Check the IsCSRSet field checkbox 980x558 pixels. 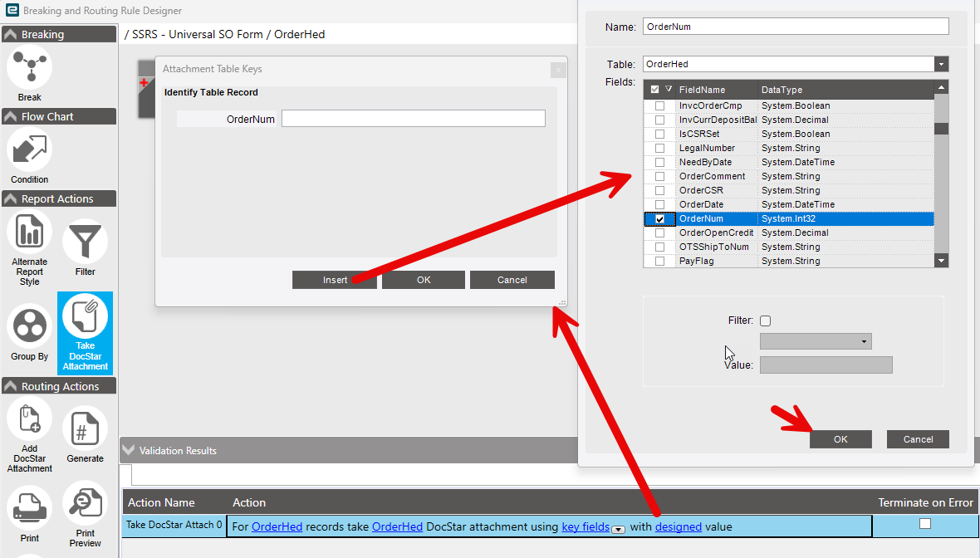(x=660, y=134)
